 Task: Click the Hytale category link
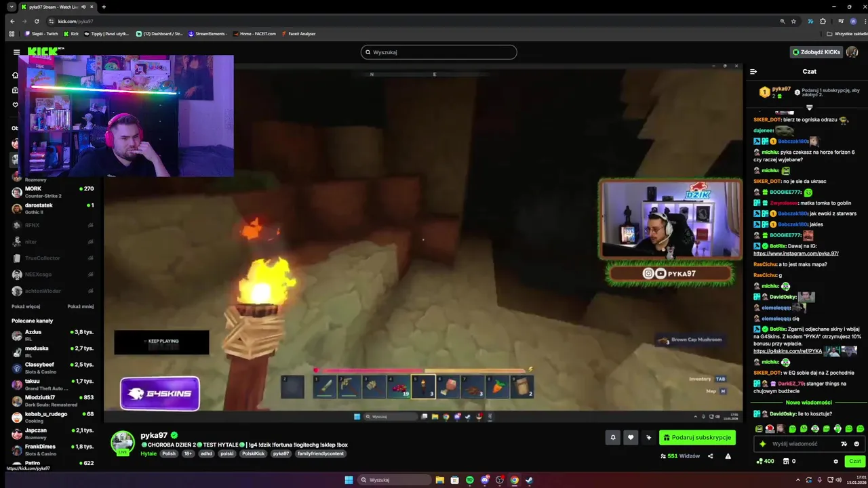[149, 453]
